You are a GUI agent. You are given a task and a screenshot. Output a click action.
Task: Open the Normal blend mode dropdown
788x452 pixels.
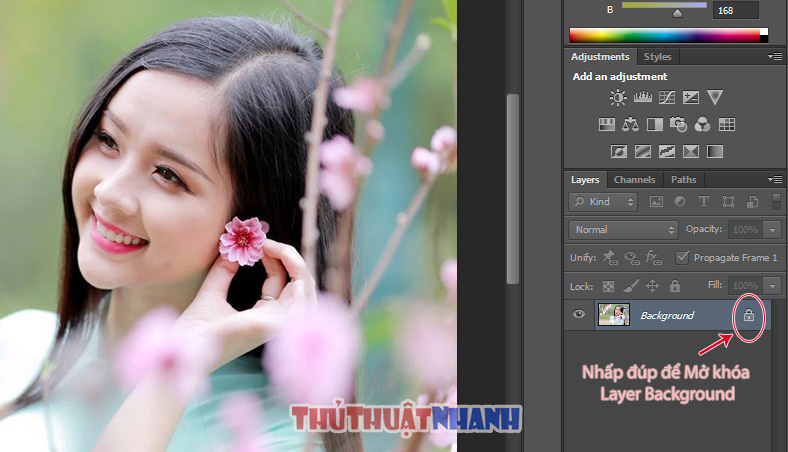pos(623,230)
